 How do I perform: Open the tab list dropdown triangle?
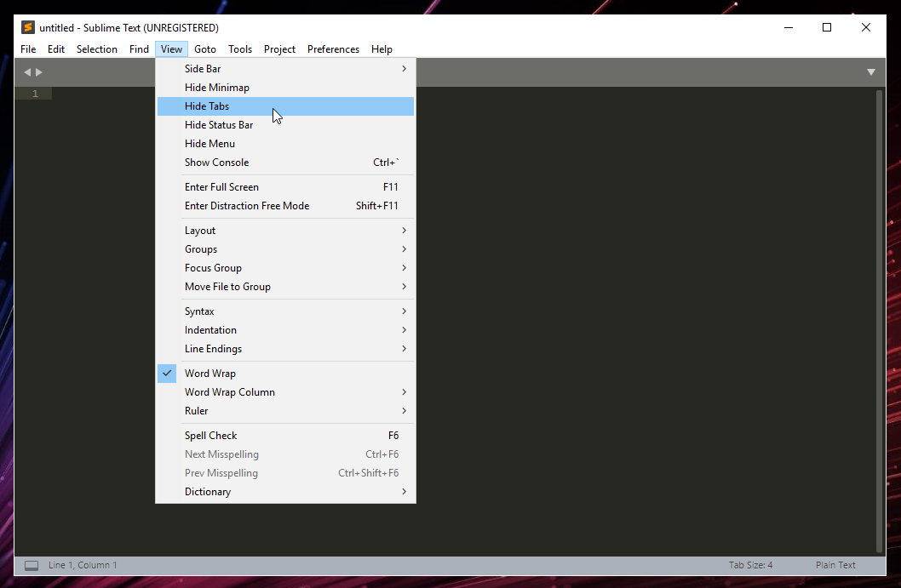(x=871, y=72)
